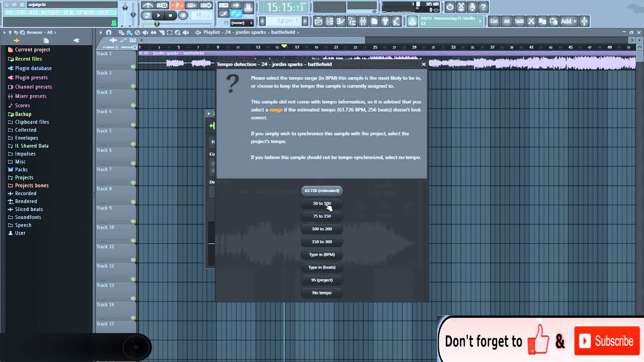The width and height of the screenshot is (644, 362).
Task: Click the Alt modifier button
Action: pyautogui.click(x=507, y=21)
